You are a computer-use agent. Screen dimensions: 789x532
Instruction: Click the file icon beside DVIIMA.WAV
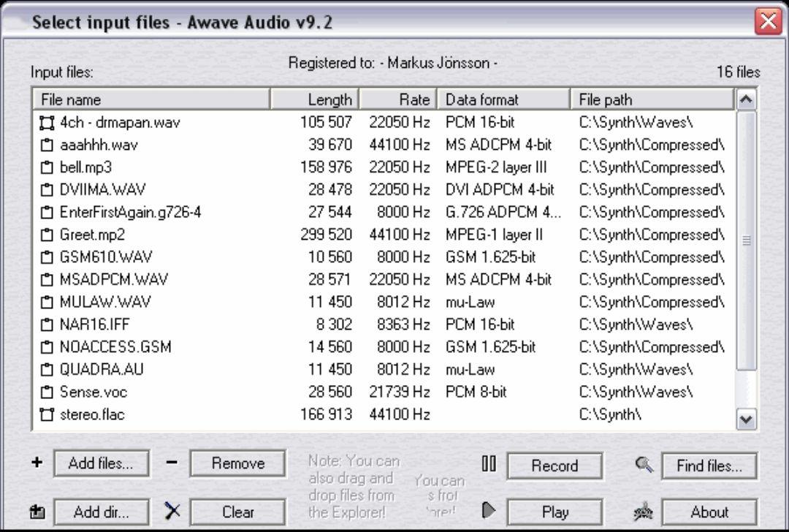[x=47, y=190]
